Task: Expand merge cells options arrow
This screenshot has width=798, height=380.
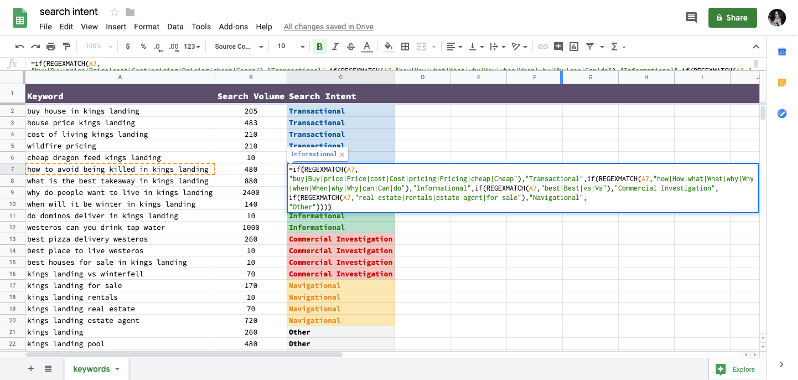Action: [x=434, y=47]
